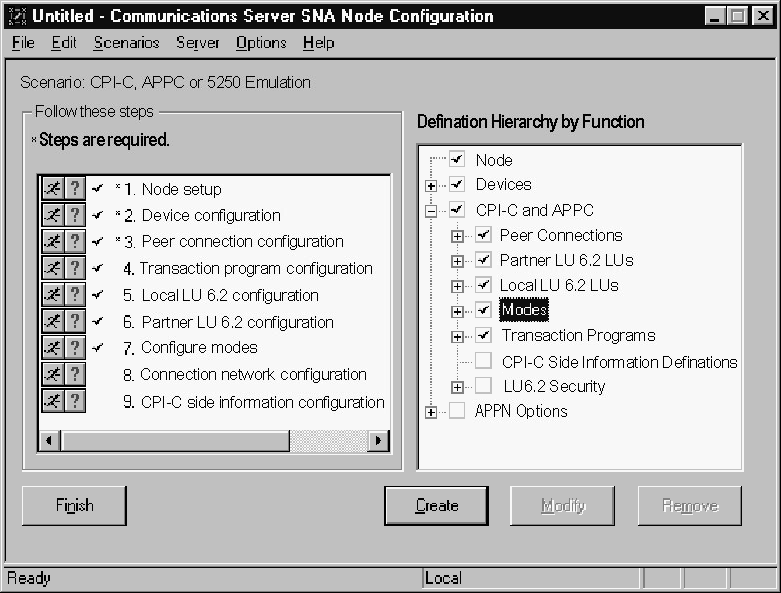Viewport: 781px width, 593px height.
Task: Open the Server menu
Action: pyautogui.click(x=197, y=43)
